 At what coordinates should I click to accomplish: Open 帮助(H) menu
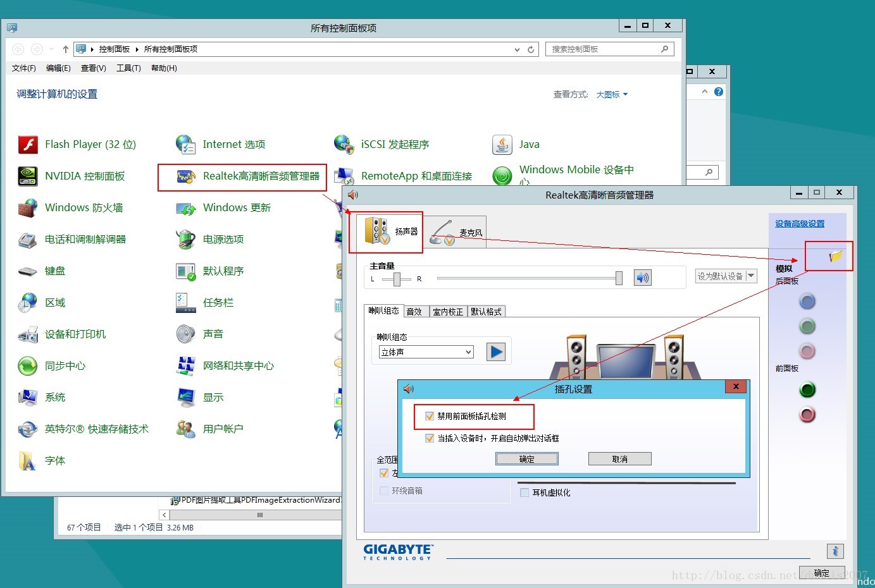tap(164, 68)
